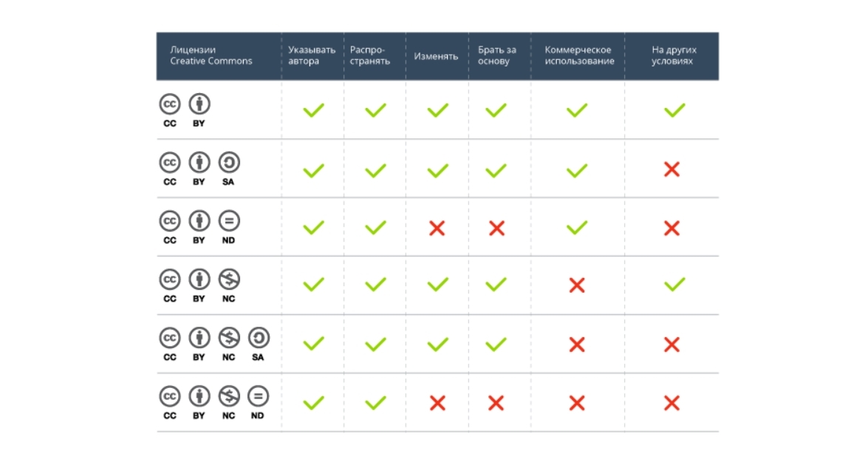Image resolution: width=868 pixels, height=476 pixels.
Task: Click the "Лицензии Creative Commons" header cell
Action: (211, 55)
